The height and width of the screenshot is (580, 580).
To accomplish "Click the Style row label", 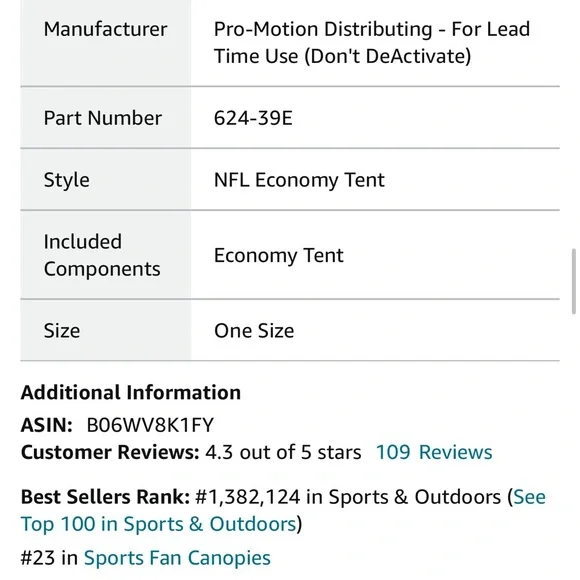I will 67,180.
